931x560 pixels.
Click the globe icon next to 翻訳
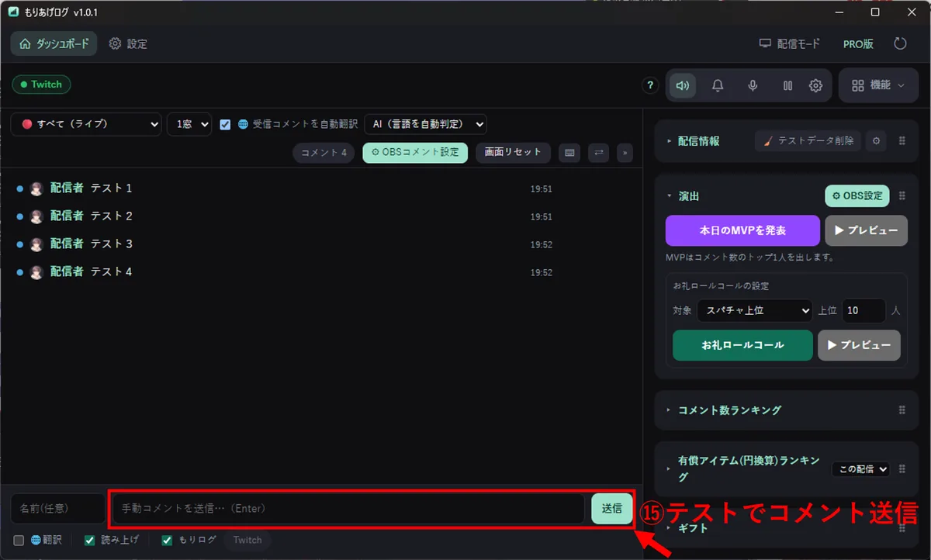[36, 540]
